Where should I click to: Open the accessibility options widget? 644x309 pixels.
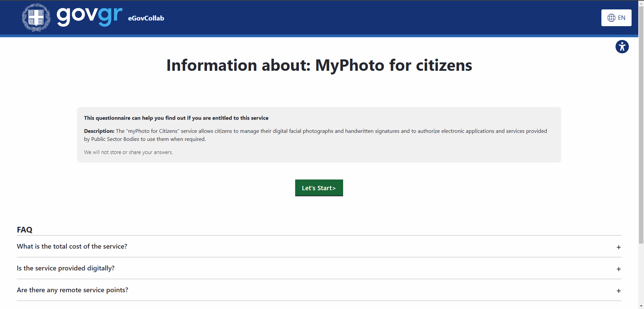tap(622, 47)
